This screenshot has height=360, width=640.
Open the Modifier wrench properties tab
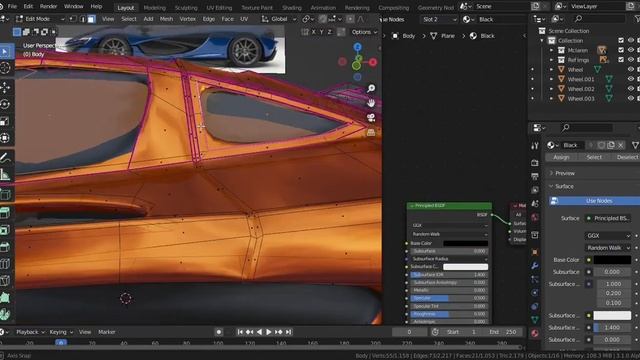coord(535,266)
